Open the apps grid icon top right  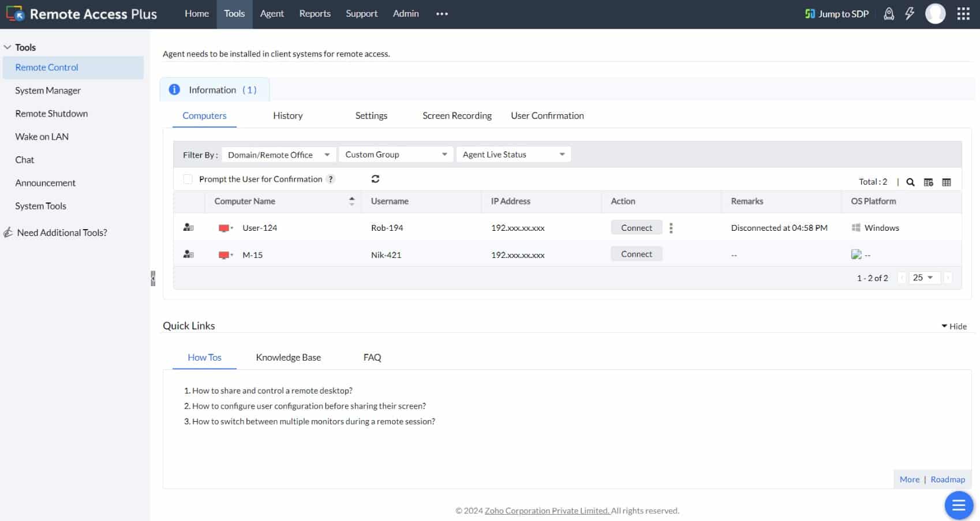[x=963, y=13]
